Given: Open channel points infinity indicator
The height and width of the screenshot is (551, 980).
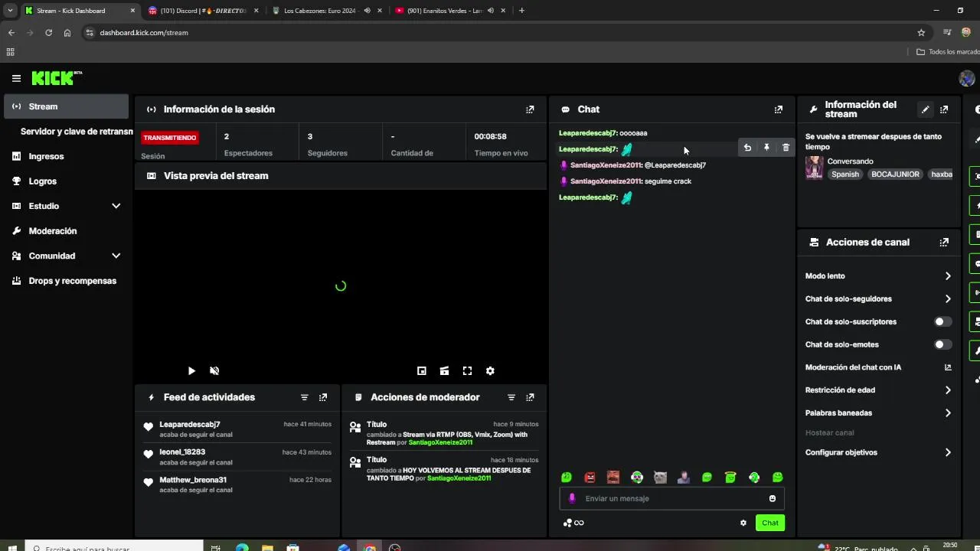Looking at the screenshot, I should (573, 523).
